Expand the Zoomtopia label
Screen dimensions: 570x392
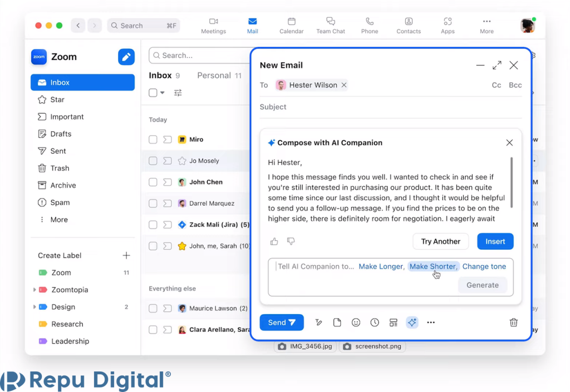coord(35,290)
